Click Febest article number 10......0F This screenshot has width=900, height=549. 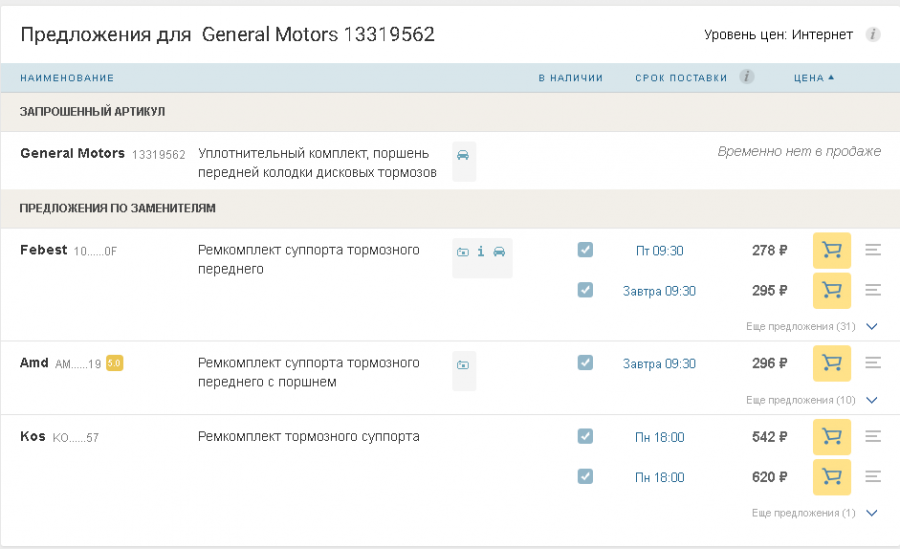click(x=95, y=252)
